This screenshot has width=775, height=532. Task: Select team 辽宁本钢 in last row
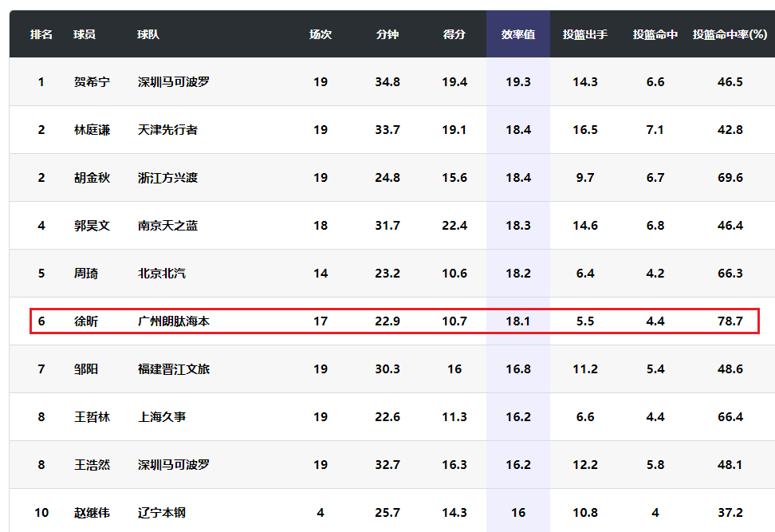[162, 513]
